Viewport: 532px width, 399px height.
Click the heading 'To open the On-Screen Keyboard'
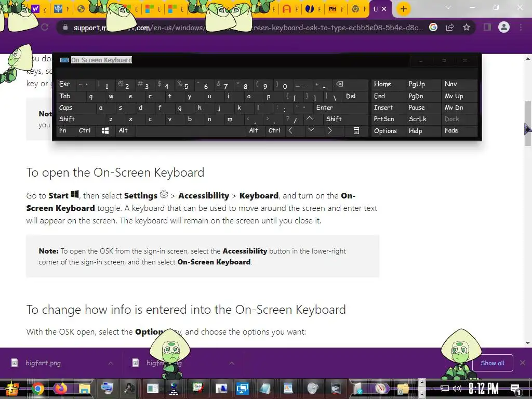[115, 172]
